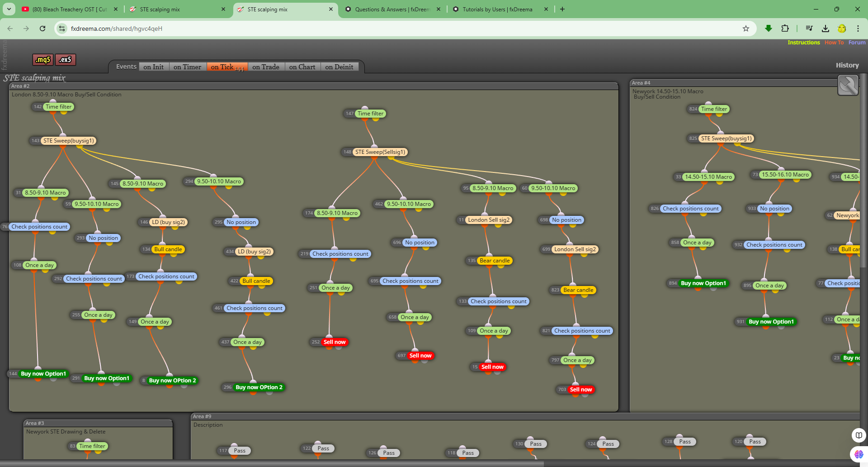Open the on Trade events tab
Viewport: 868px width, 467px height.
(266, 67)
